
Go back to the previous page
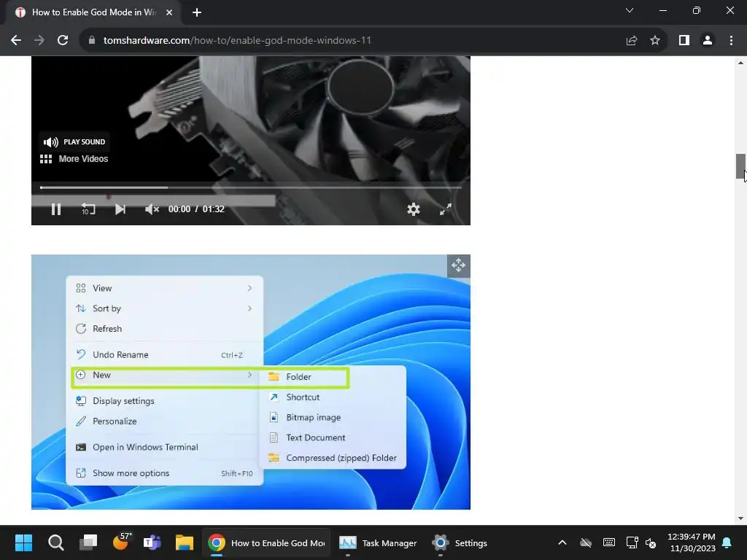pyautogui.click(x=16, y=41)
